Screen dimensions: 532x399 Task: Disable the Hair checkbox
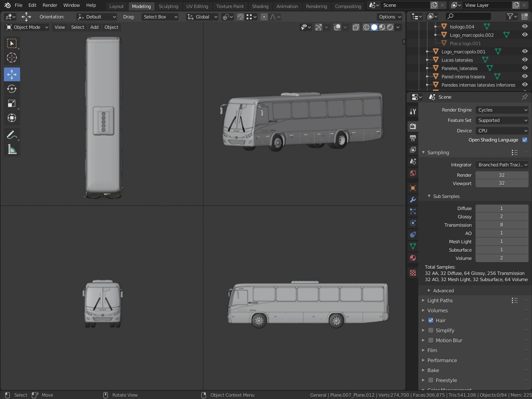431,320
